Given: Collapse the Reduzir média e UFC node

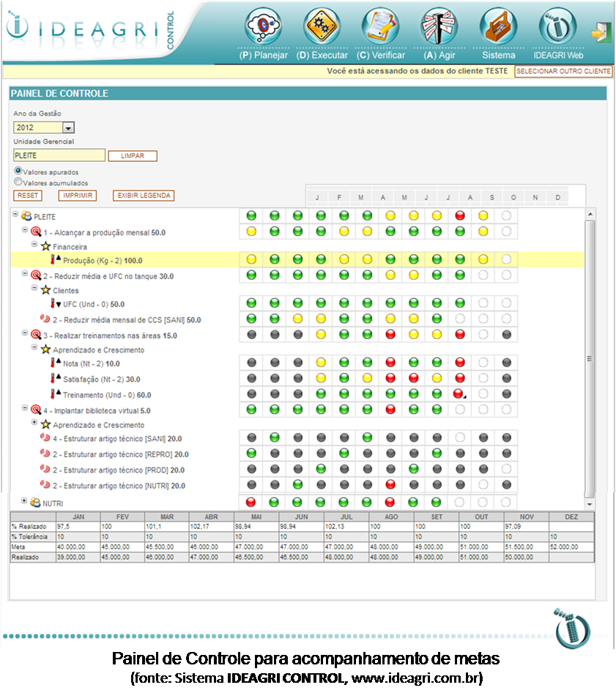Looking at the screenshot, I should [25, 273].
